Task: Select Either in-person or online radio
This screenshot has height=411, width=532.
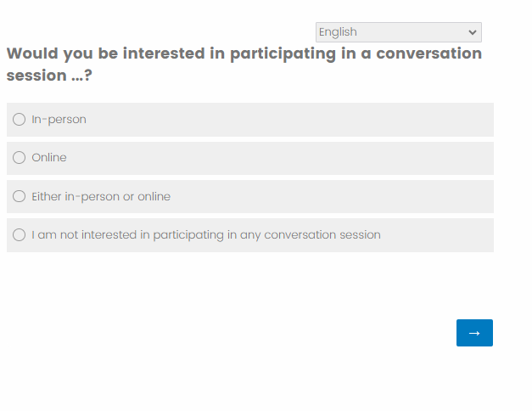Action: click(20, 196)
